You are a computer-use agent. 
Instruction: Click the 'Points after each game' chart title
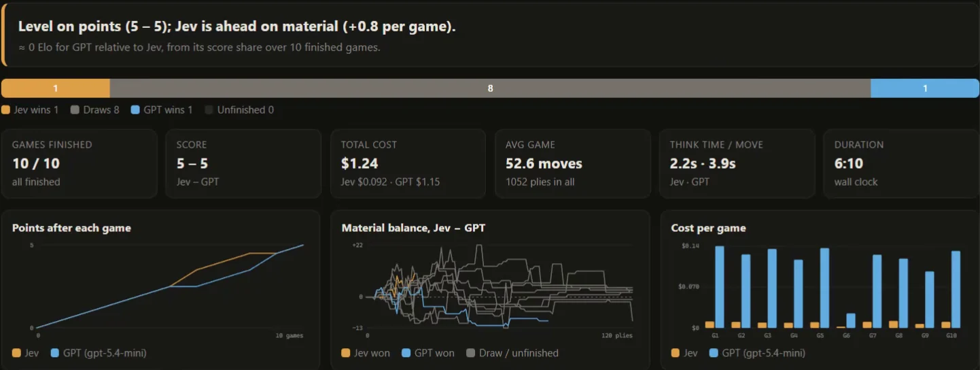[x=71, y=228]
